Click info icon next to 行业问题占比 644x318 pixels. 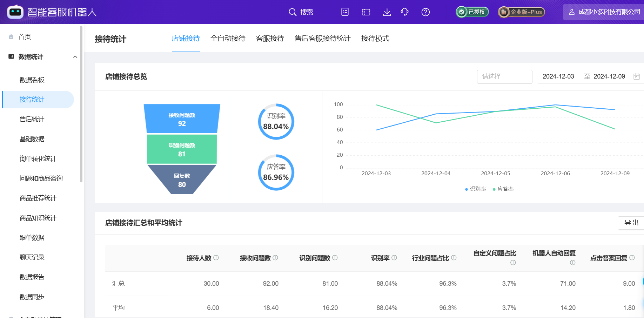(x=454, y=258)
